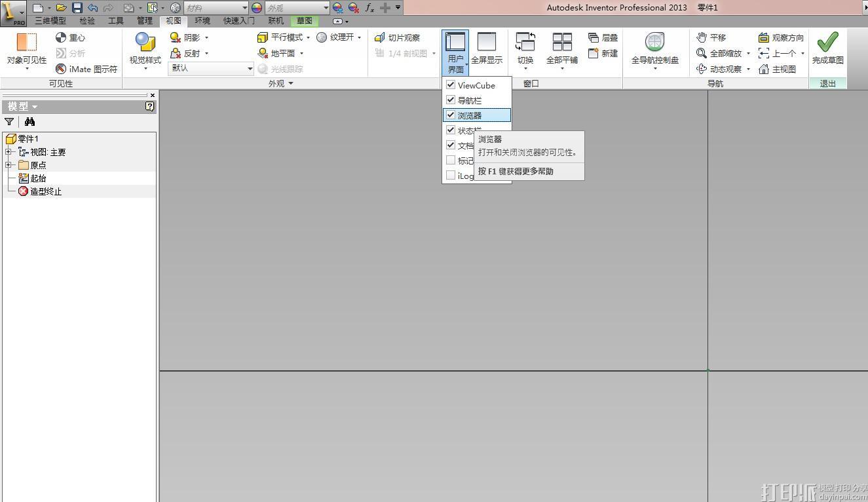The width and height of the screenshot is (868, 502).
Task: Open 草图 ribbon tab
Action: click(305, 21)
